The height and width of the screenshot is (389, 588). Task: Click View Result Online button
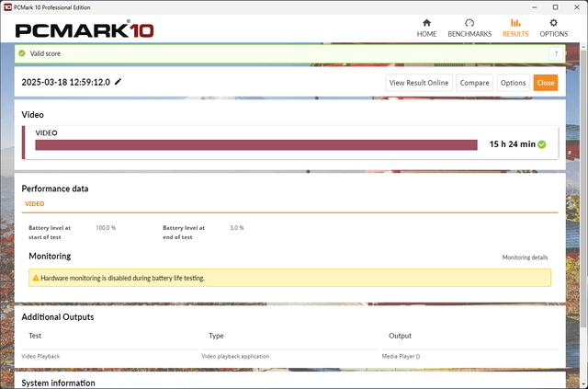(419, 83)
